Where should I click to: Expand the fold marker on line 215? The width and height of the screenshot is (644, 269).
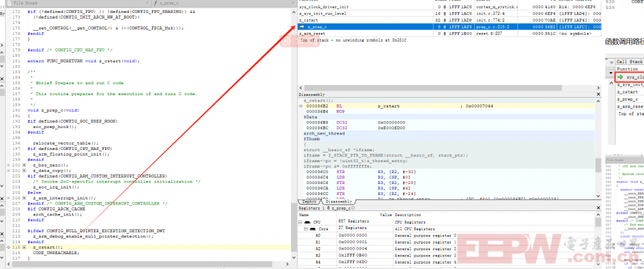(24, 248)
